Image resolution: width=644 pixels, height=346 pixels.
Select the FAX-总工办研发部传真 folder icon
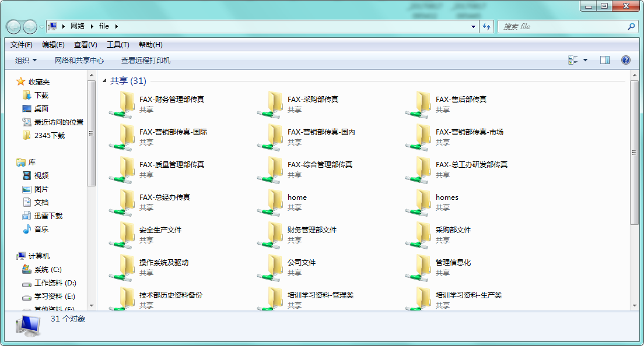tap(418, 170)
